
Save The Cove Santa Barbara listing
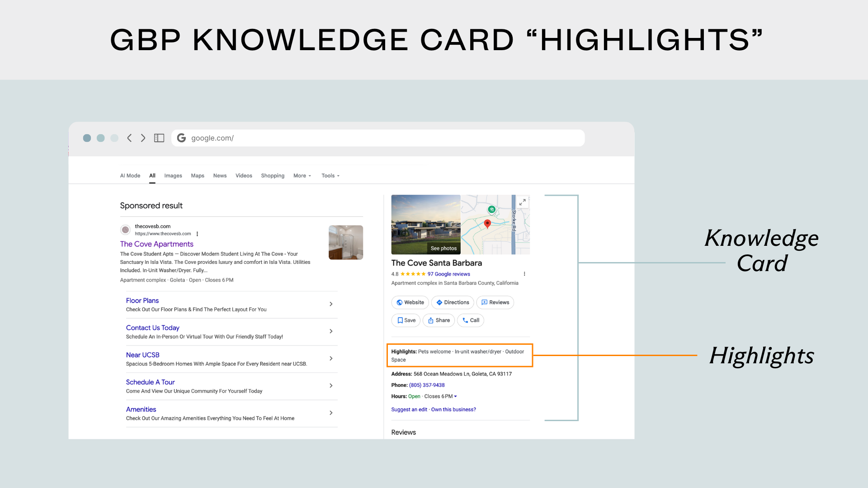pos(406,320)
